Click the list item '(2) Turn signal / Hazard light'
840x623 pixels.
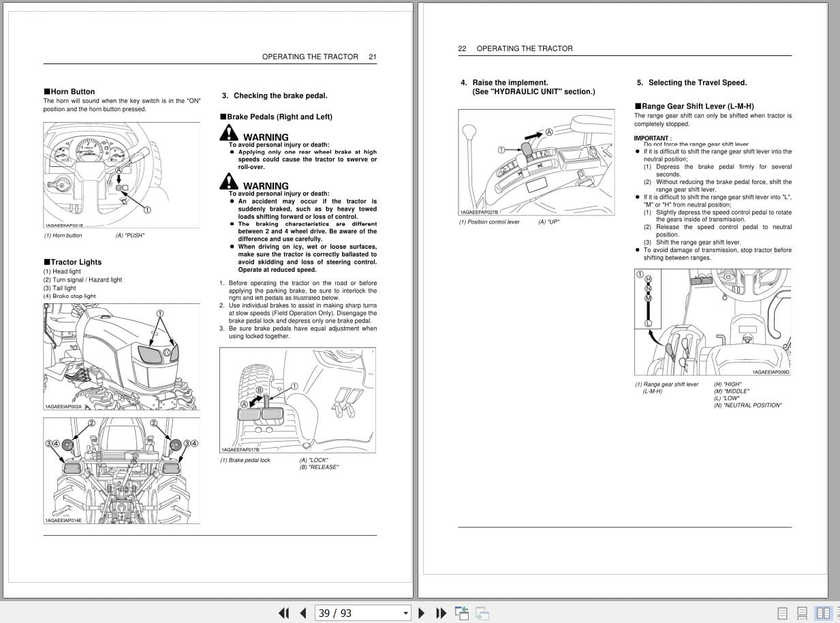coord(82,279)
